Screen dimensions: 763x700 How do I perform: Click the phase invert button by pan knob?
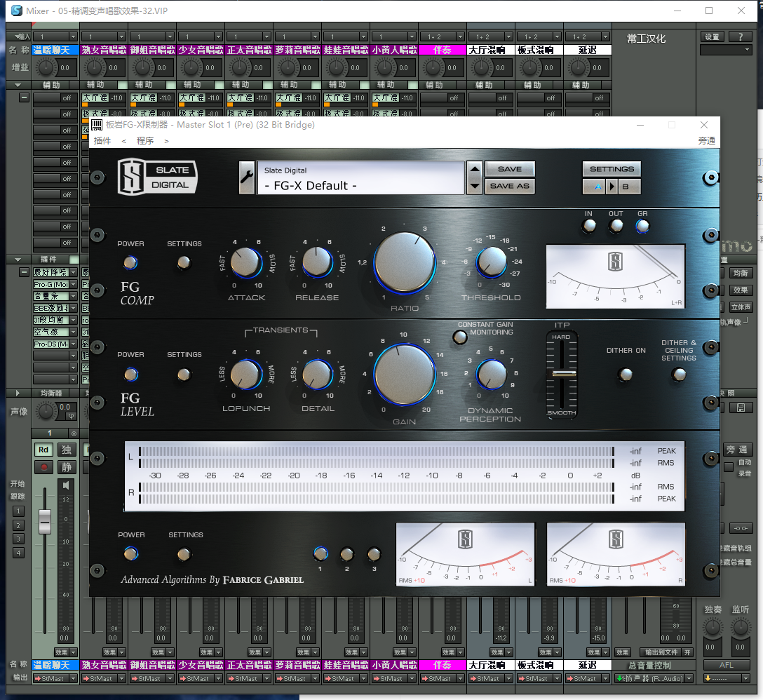pyautogui.click(x=71, y=416)
